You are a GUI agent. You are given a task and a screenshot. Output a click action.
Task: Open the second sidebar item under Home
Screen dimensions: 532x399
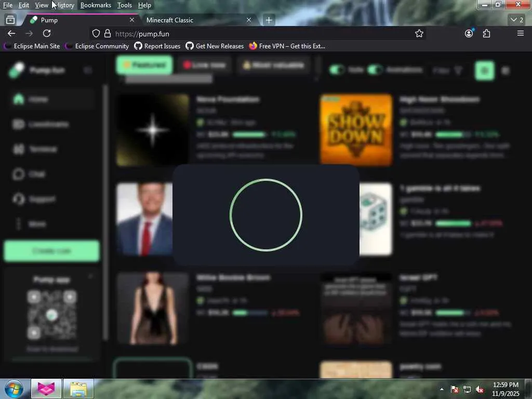51,124
